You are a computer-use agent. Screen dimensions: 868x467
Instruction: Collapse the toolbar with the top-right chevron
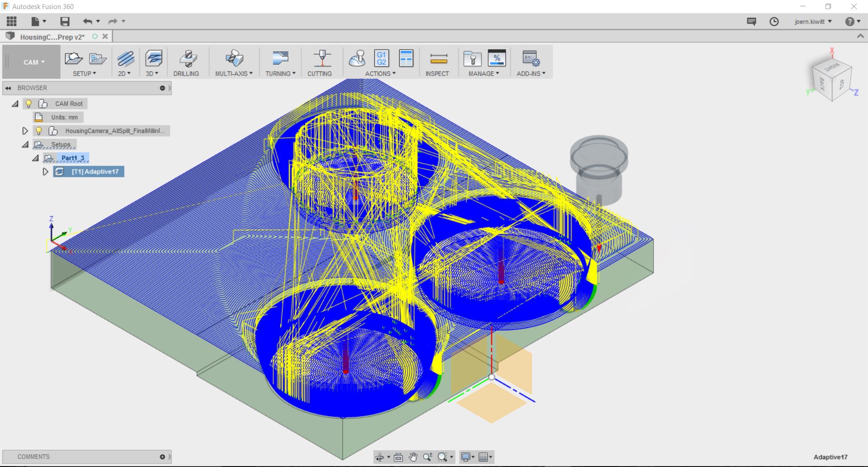tap(860, 36)
